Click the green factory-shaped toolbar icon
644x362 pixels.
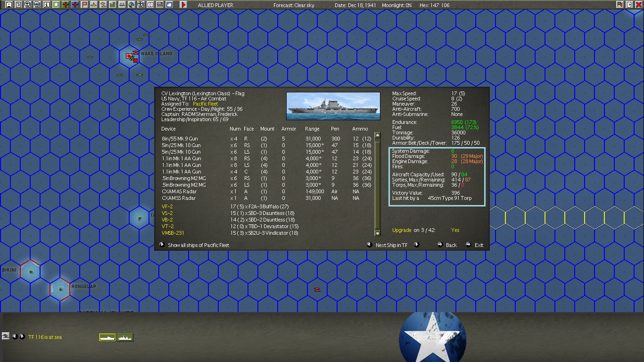tap(113, 5)
